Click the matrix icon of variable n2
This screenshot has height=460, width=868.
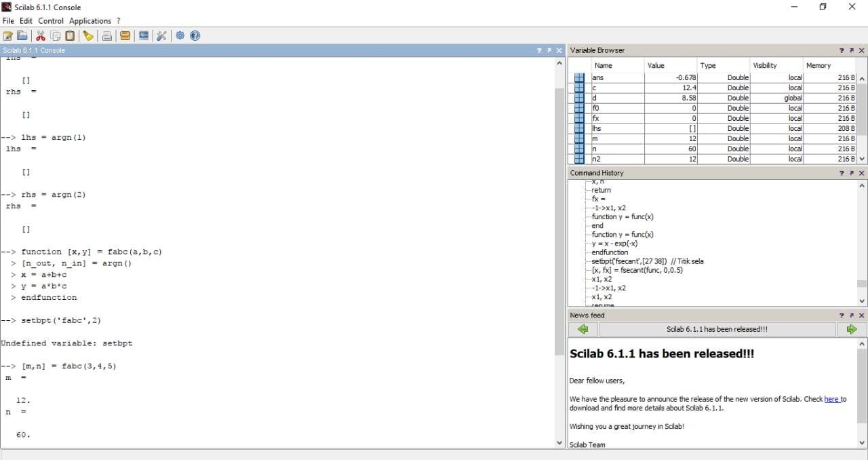[579, 159]
